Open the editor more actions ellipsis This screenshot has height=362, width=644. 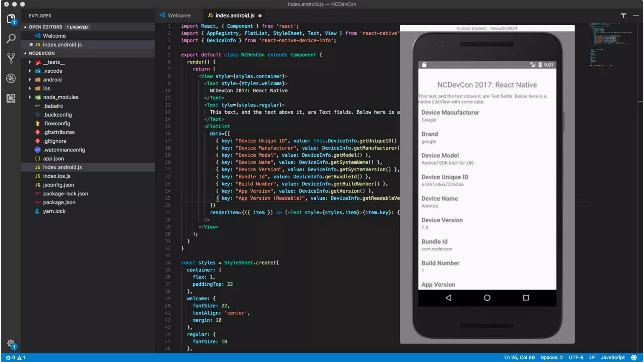636,16
